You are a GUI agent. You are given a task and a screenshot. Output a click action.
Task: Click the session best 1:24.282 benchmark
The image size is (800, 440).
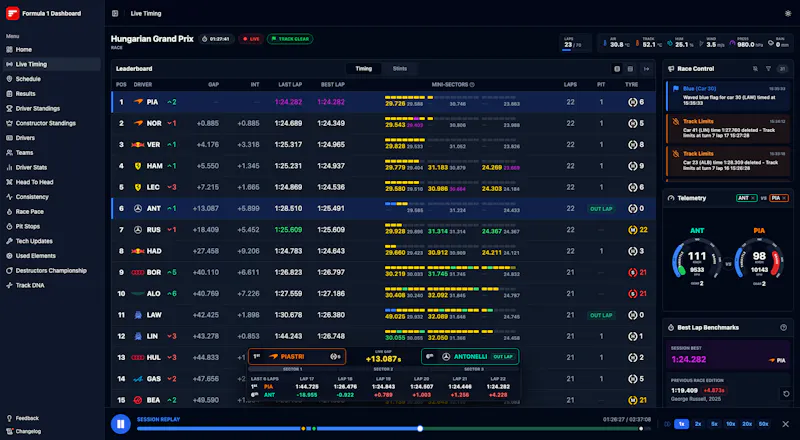click(728, 356)
